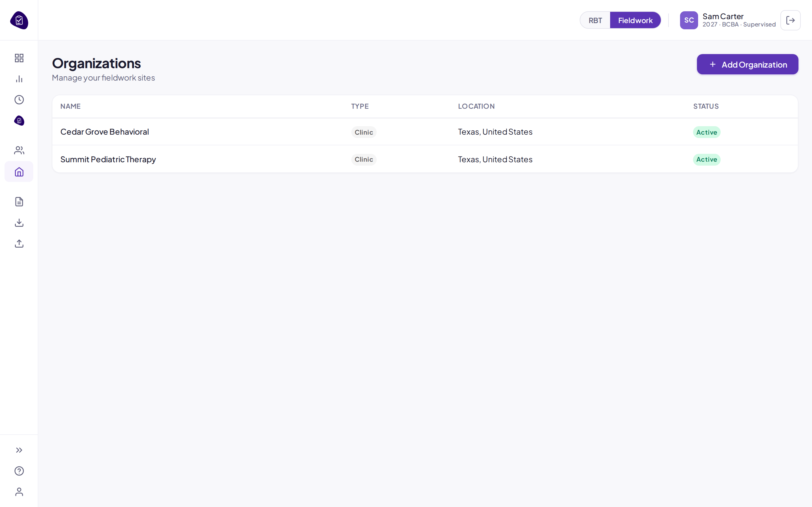The image size is (812, 507).
Task: Open the documents file icon in sidebar
Action: coord(19,201)
